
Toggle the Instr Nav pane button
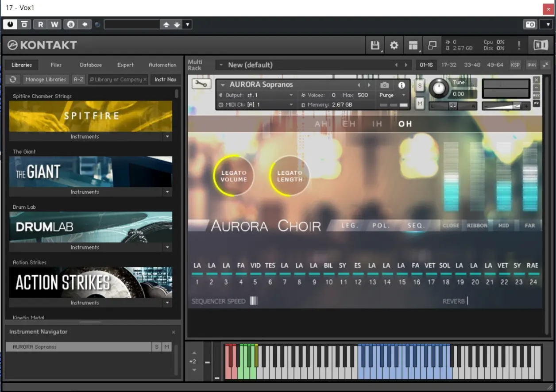point(166,80)
